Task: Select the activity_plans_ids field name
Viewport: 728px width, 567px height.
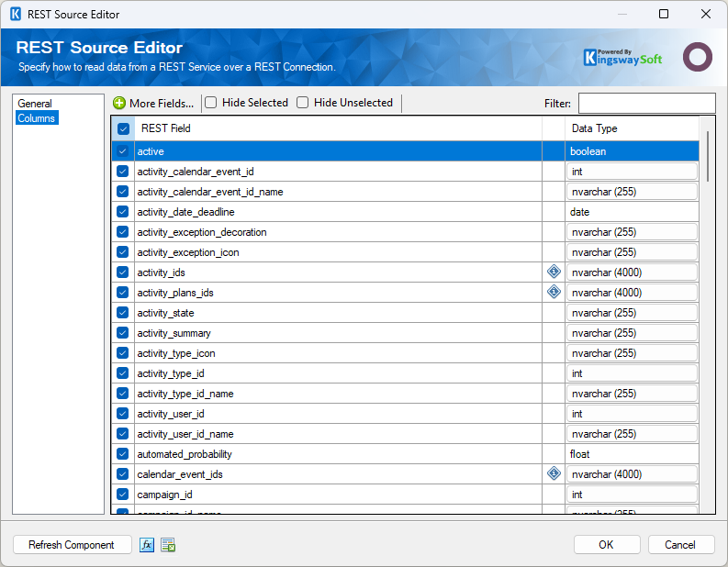Action: click(x=175, y=293)
